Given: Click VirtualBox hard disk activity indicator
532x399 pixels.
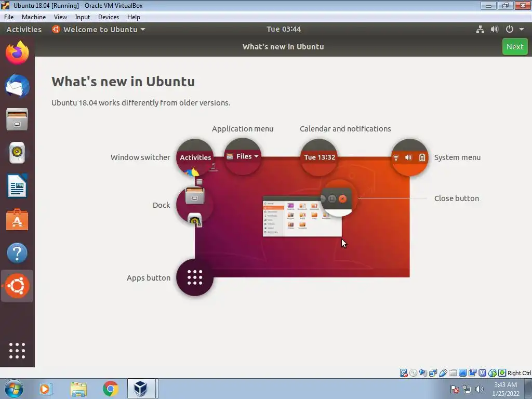Looking at the screenshot, I should (403, 373).
